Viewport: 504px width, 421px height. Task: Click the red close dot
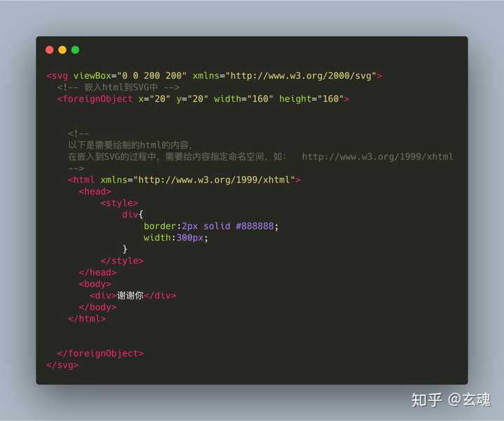(50, 50)
